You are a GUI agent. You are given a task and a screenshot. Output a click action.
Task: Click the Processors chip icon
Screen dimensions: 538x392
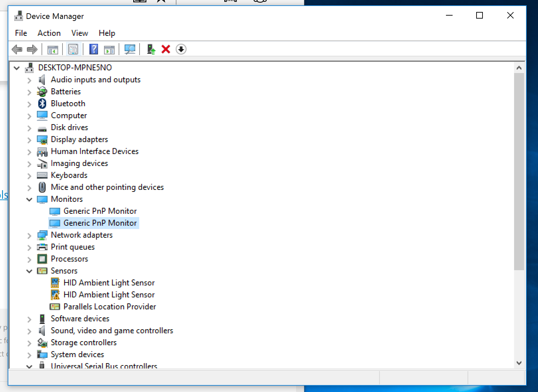pos(42,259)
